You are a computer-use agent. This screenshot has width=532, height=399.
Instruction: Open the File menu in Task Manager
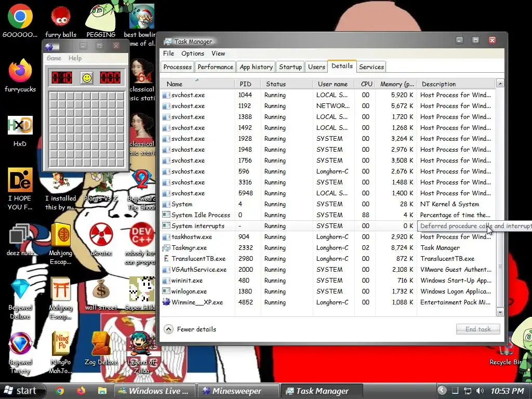(168, 54)
